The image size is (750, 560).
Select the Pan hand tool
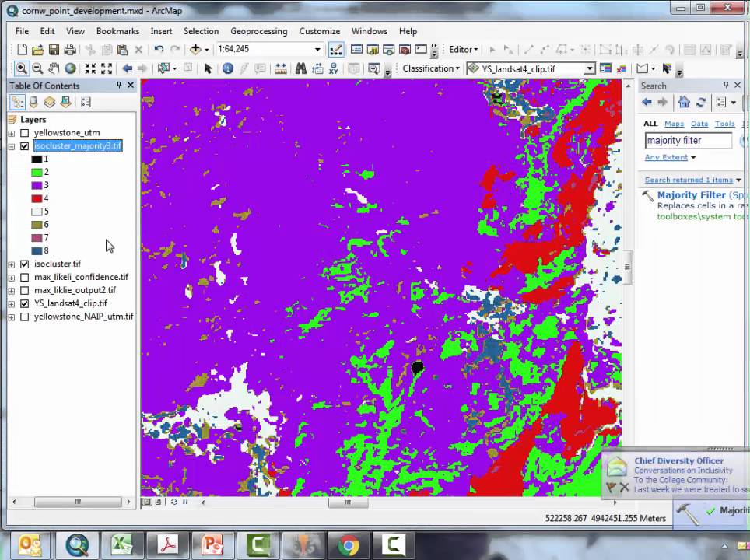[x=54, y=68]
